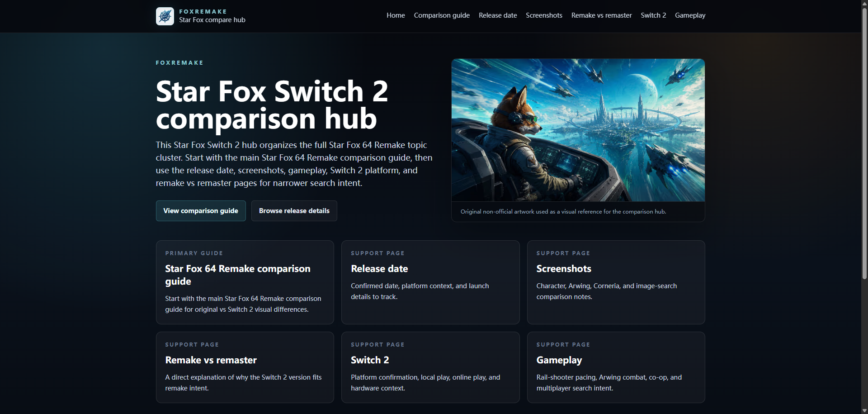The image size is (868, 414).
Task: Click text 'Character, Arwing, Corneria, and image-search'
Action: [607, 286]
